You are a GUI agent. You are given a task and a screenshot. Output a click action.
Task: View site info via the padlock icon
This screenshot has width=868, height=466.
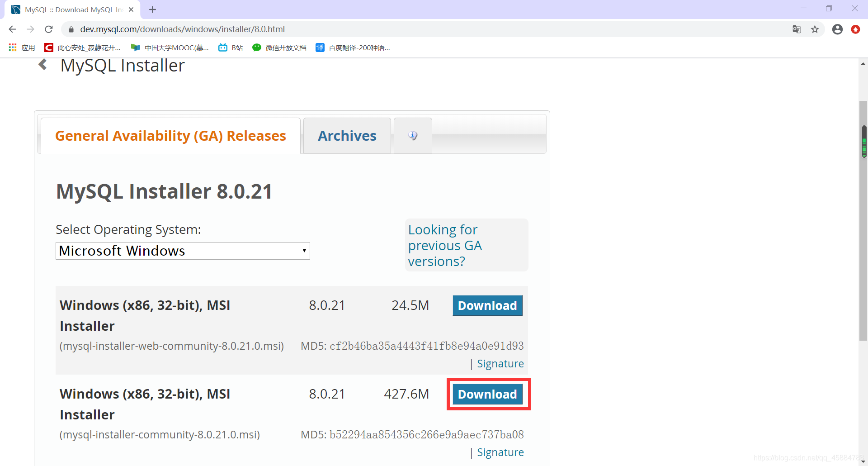click(71, 29)
